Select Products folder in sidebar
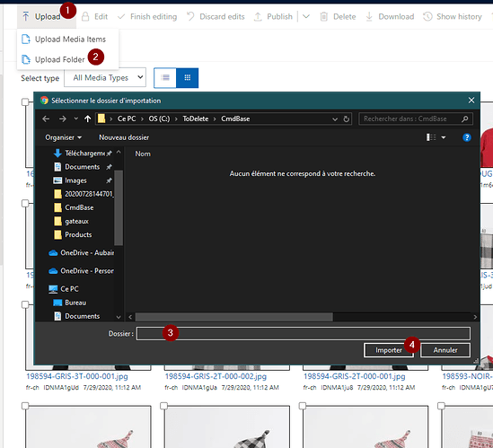Image resolution: width=493 pixels, height=448 pixels. click(x=74, y=235)
